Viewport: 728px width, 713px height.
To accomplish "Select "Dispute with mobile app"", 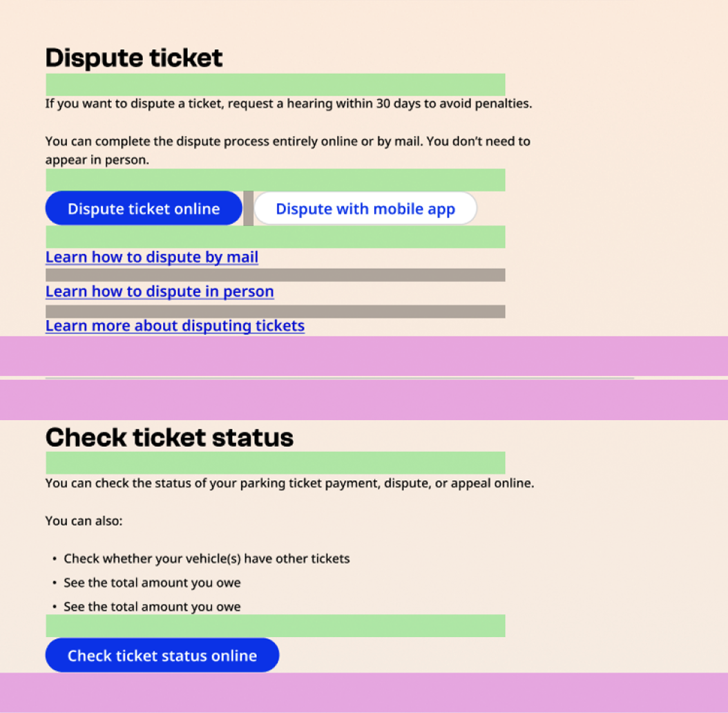I will tap(365, 208).
